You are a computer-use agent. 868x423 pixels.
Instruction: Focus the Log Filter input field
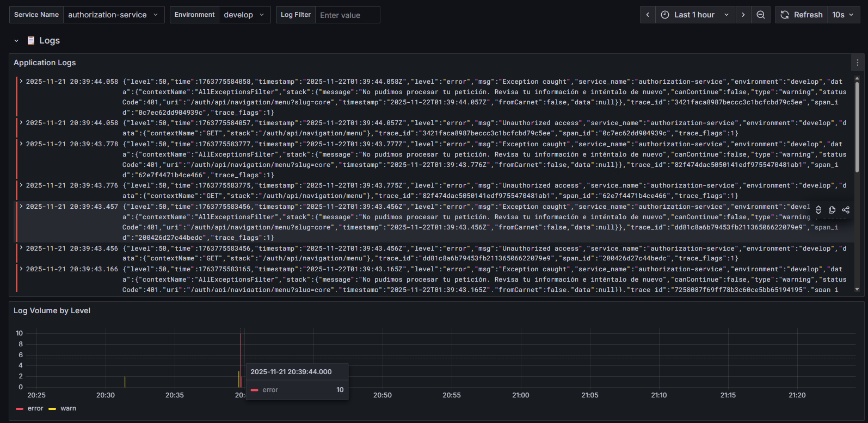[348, 15]
